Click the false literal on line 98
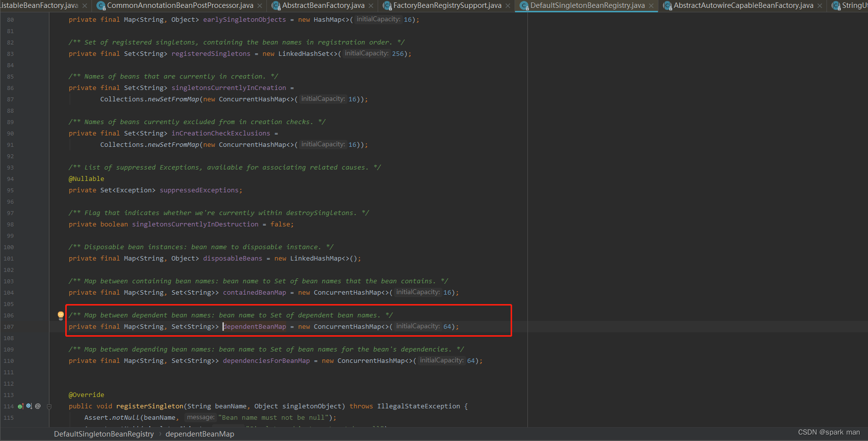Viewport: 868px width, 441px height. [x=280, y=224]
